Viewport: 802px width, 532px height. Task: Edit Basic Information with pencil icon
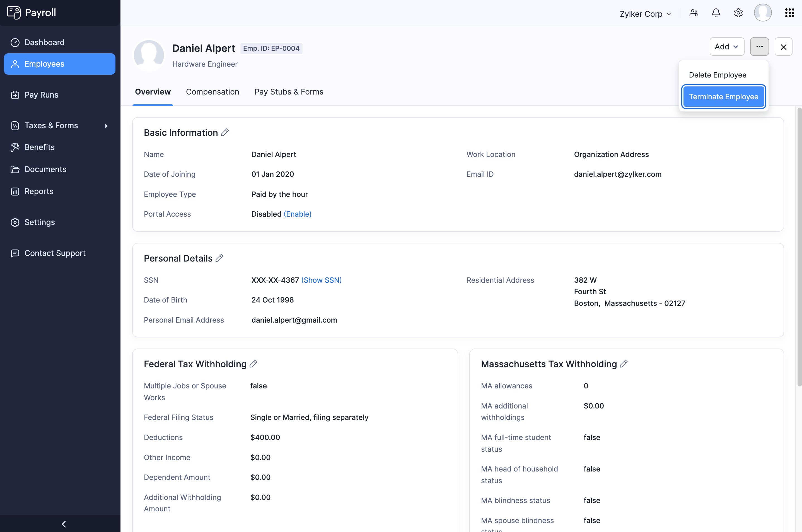(225, 132)
